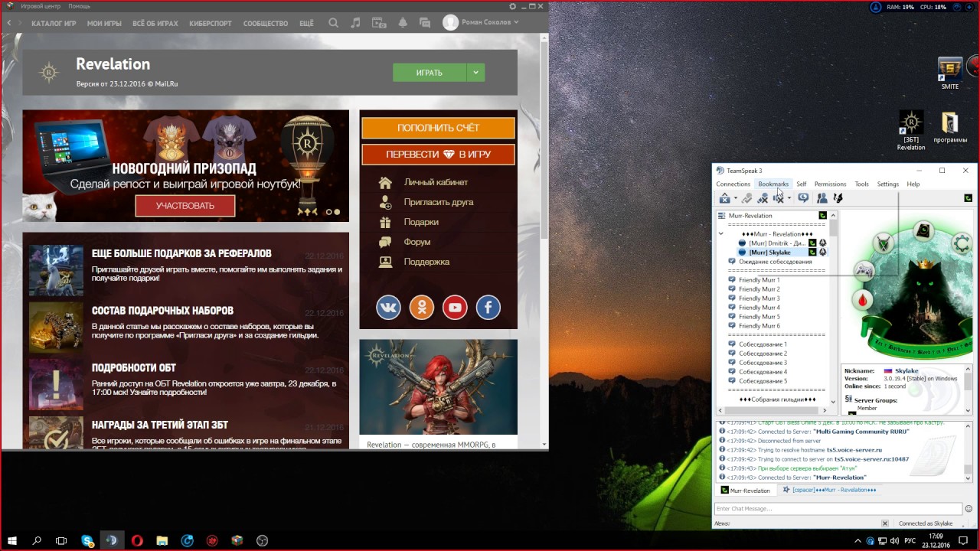Open КАТАЛОГ ИГР tab
The height and width of the screenshot is (551, 980).
[x=54, y=23]
